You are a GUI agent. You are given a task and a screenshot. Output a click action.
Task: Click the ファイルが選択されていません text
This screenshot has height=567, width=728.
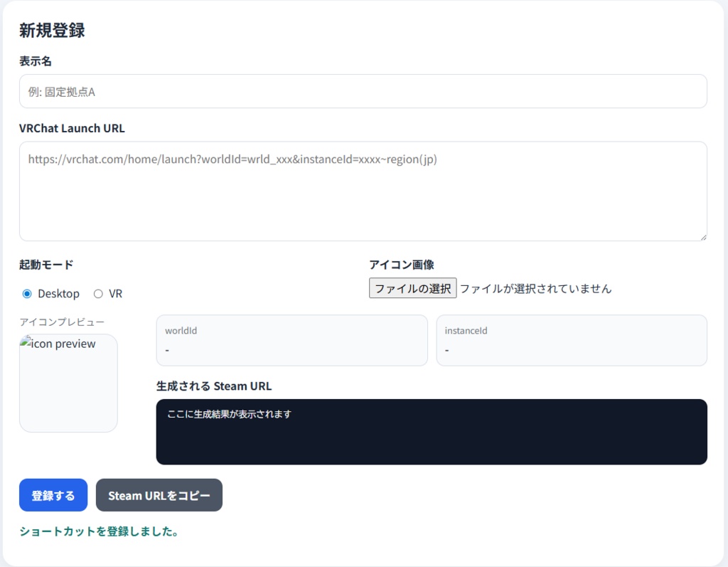tap(535, 288)
